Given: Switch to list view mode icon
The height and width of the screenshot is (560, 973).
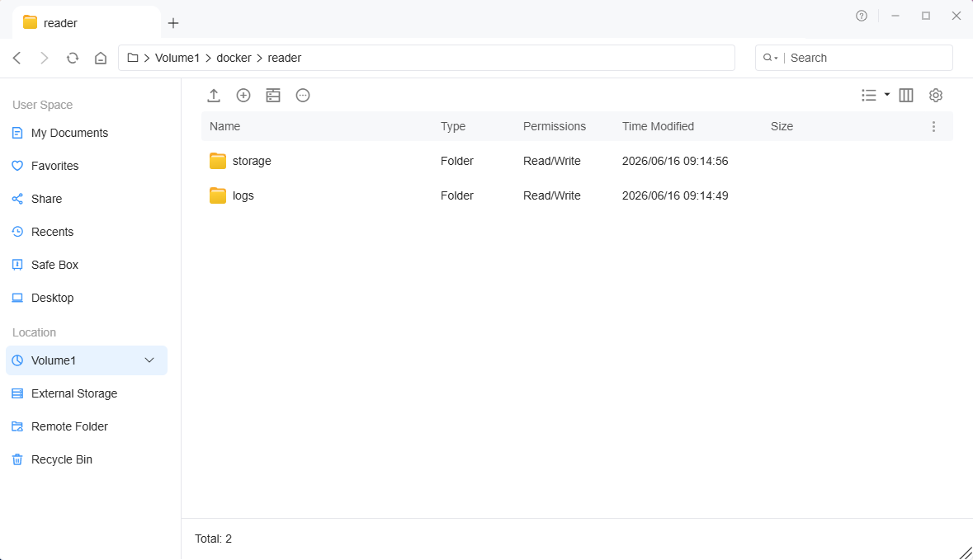Looking at the screenshot, I should click(869, 95).
